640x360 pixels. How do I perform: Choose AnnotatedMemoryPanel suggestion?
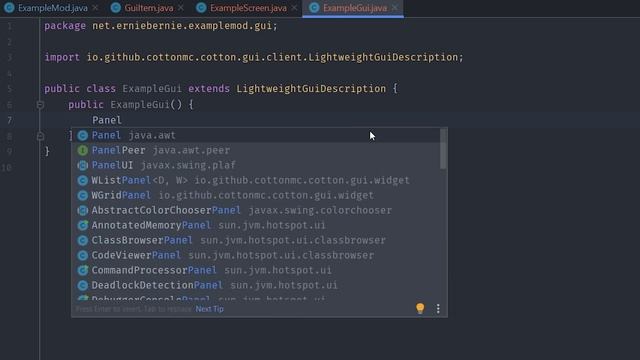(256, 225)
